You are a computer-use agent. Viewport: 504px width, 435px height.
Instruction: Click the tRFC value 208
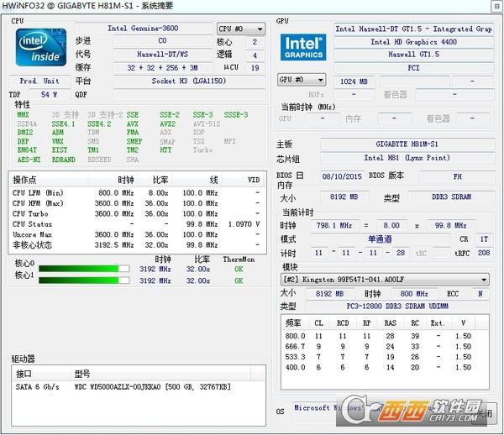tap(484, 253)
